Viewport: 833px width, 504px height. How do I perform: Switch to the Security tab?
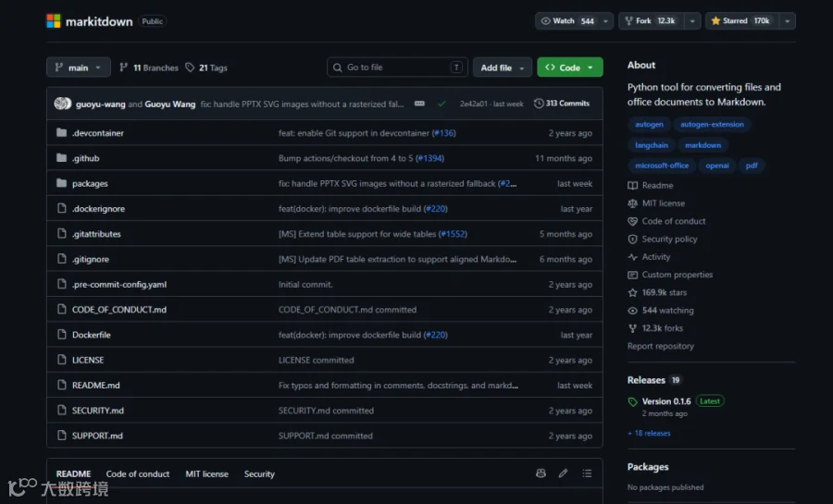coord(259,473)
